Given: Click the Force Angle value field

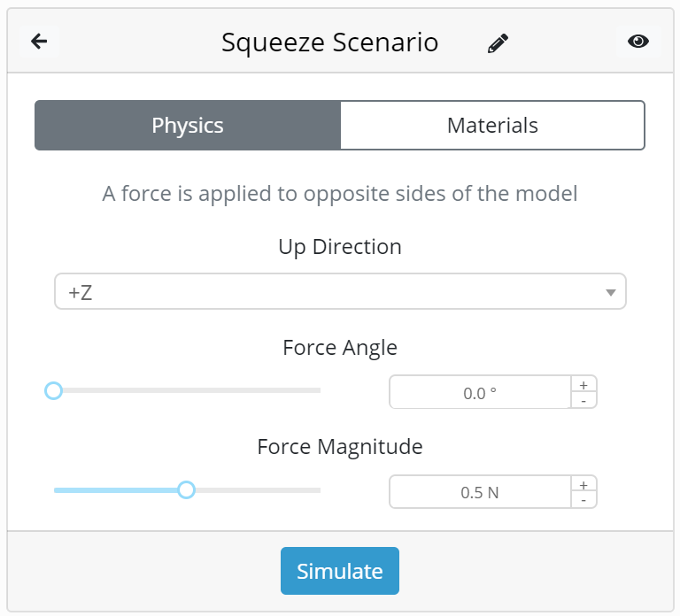Looking at the screenshot, I should tap(480, 392).
